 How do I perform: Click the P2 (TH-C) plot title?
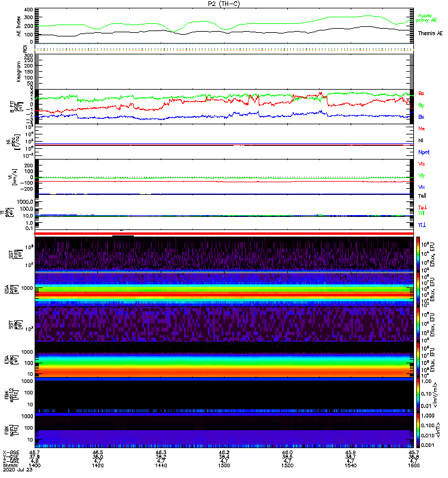point(224,4)
